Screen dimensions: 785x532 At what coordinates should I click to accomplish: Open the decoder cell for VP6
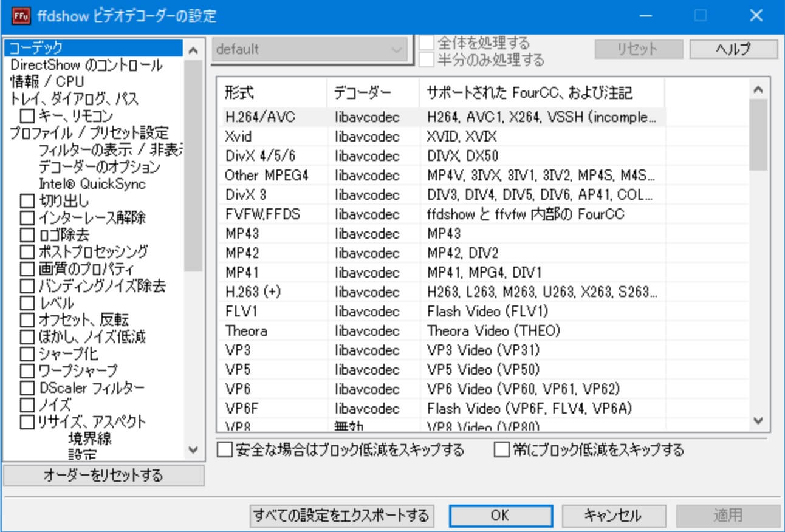(x=373, y=389)
